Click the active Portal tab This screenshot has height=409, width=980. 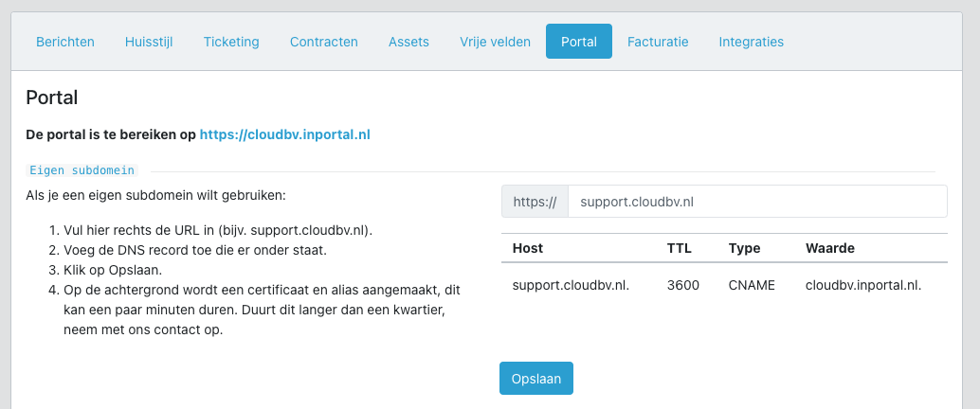(579, 42)
